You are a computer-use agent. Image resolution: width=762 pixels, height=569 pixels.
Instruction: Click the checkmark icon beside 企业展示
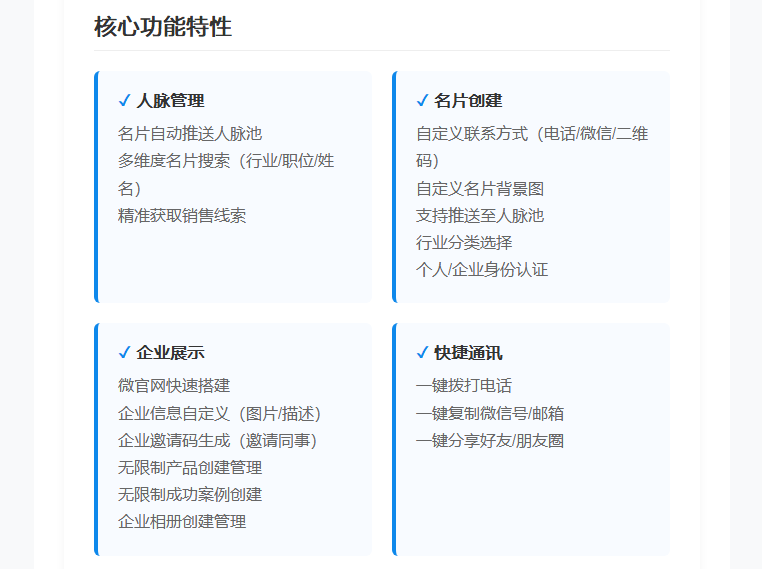pyautogui.click(x=124, y=352)
